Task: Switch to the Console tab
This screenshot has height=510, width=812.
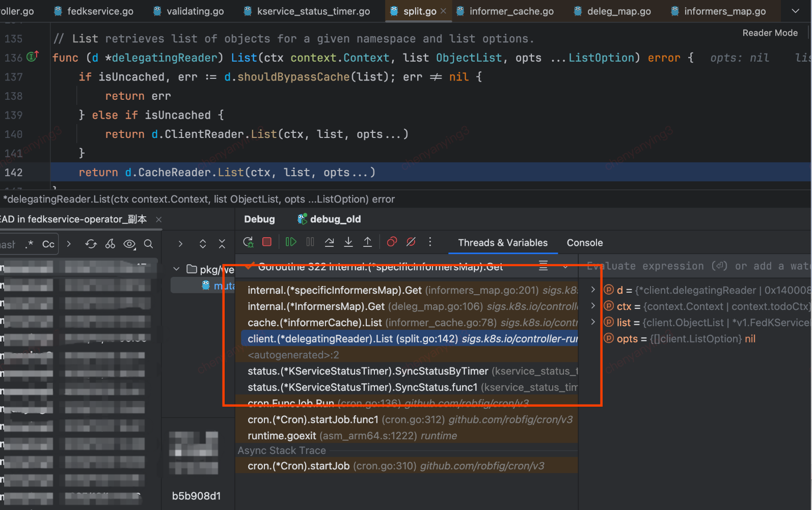Action: click(x=585, y=243)
